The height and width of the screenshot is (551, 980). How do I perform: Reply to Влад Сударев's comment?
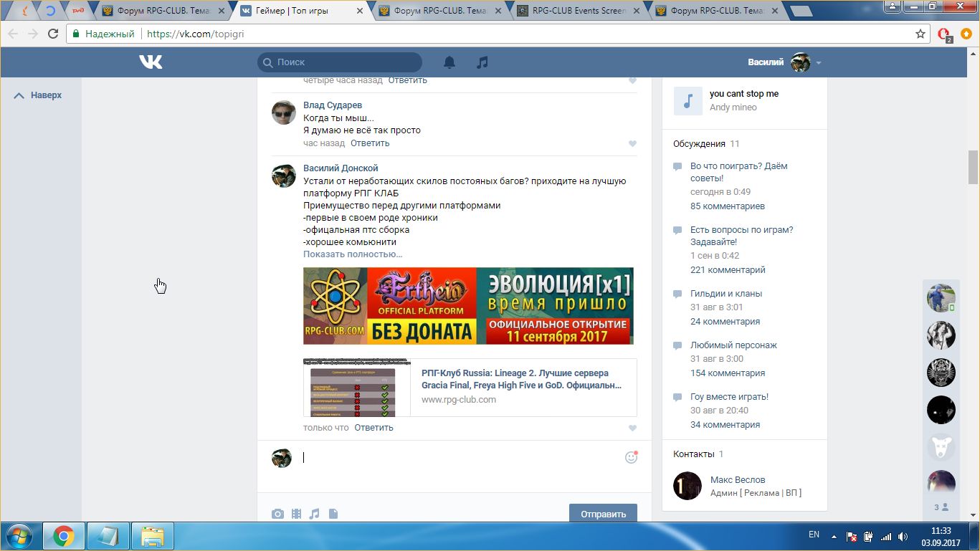tap(370, 143)
